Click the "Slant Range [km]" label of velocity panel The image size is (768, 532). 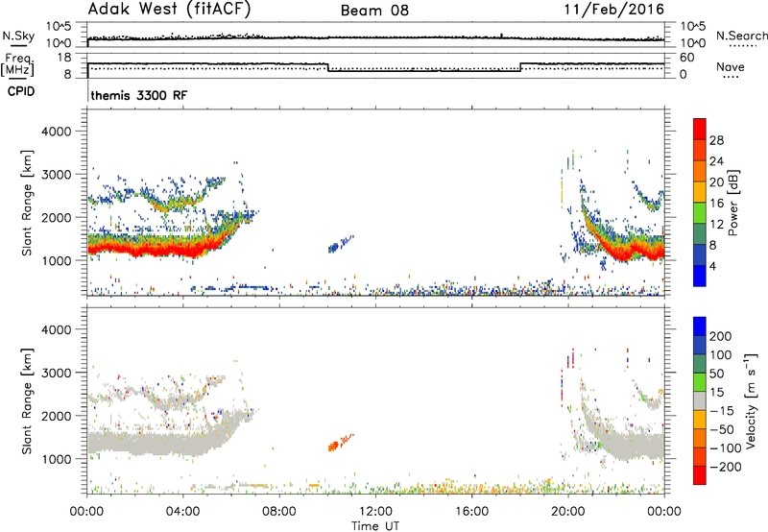(27, 401)
